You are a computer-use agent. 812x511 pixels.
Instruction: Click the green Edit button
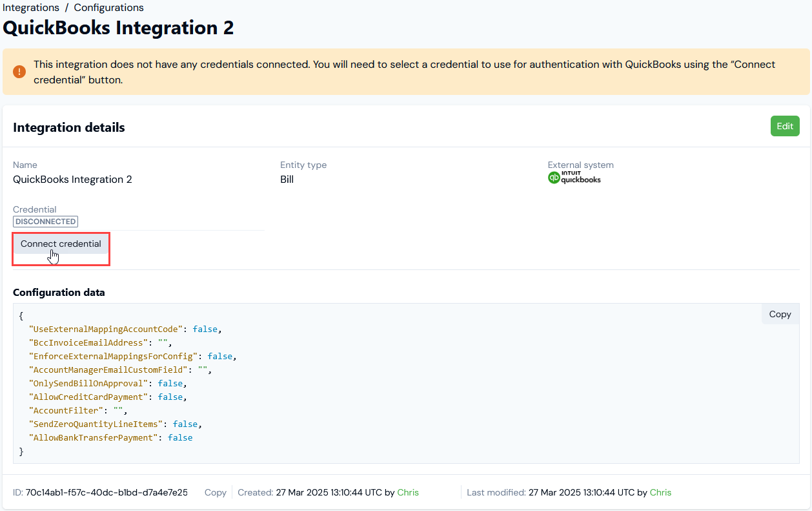[785, 126]
